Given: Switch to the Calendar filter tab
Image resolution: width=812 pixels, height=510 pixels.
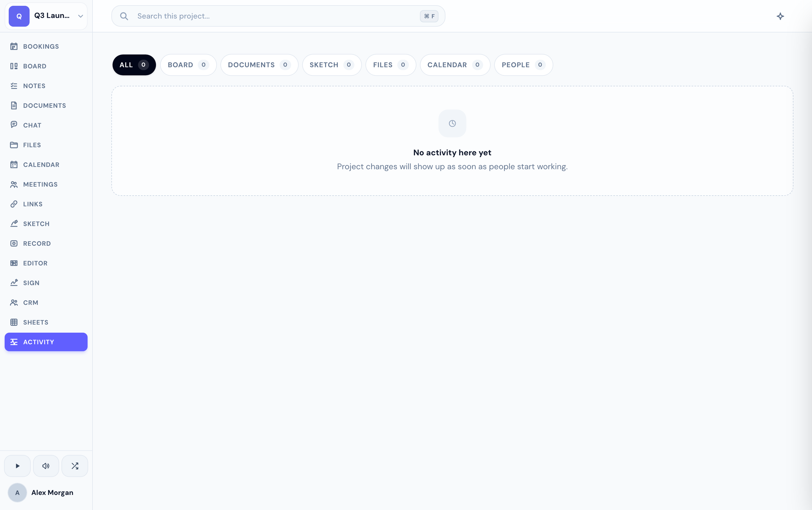Looking at the screenshot, I should click(455, 65).
